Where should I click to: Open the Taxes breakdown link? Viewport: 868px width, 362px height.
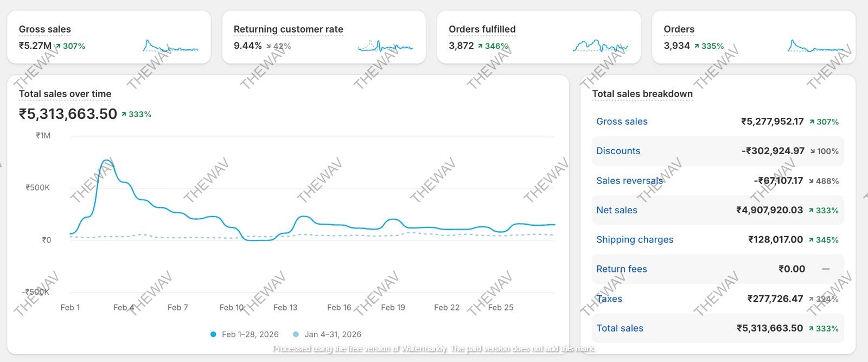tap(609, 299)
